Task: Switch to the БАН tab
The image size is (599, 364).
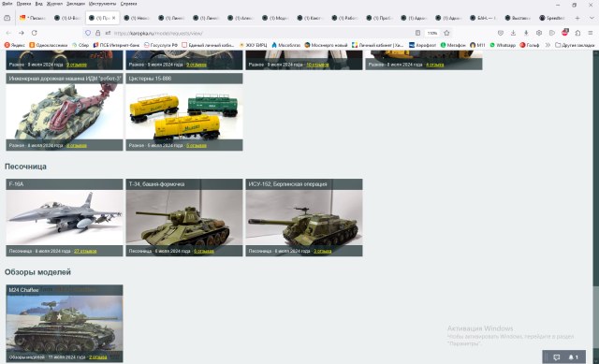Action: (483, 18)
